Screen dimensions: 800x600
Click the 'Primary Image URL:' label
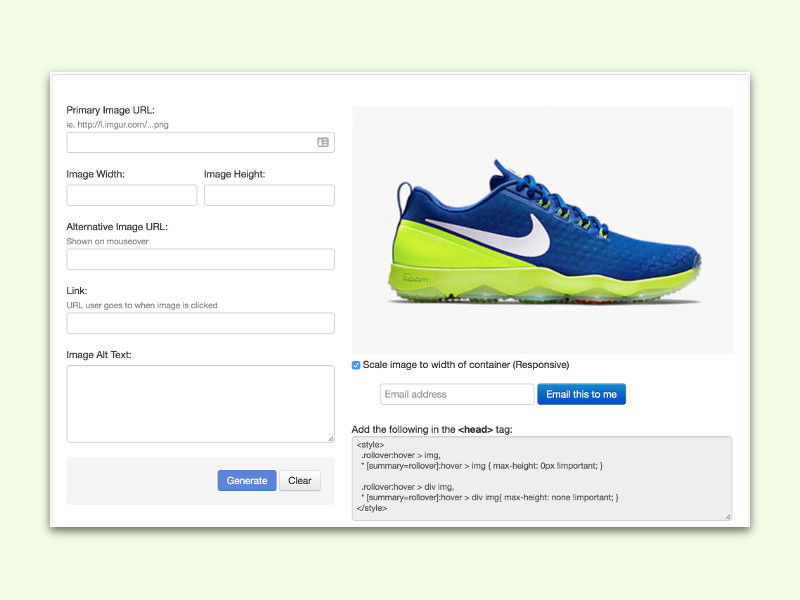click(x=110, y=110)
